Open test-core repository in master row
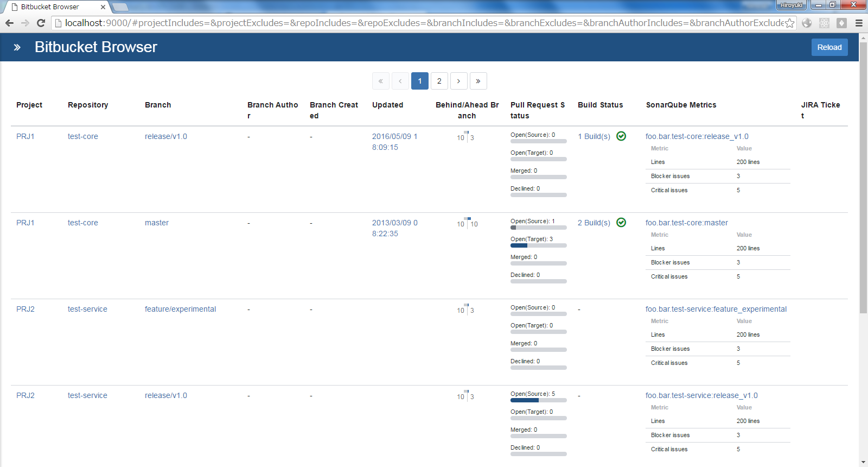Image resolution: width=868 pixels, height=467 pixels. pyautogui.click(x=83, y=223)
